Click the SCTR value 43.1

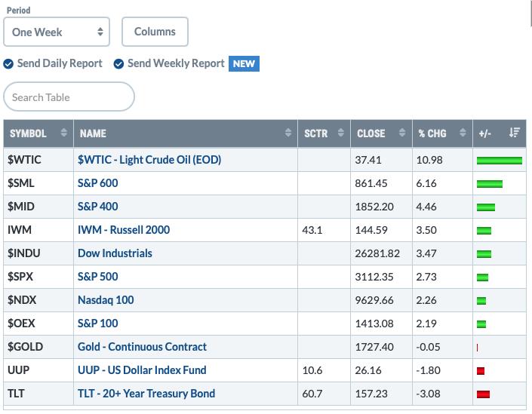pos(312,230)
